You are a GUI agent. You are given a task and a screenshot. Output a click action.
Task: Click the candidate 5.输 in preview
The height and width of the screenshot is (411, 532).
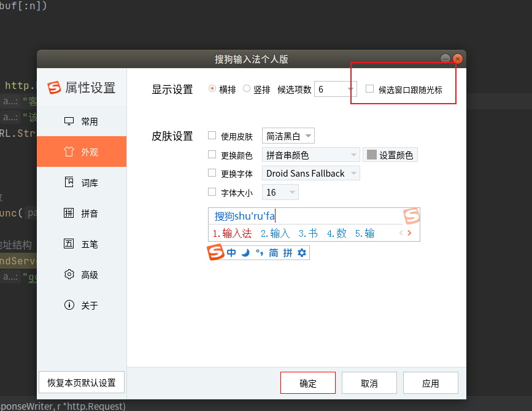coord(364,233)
